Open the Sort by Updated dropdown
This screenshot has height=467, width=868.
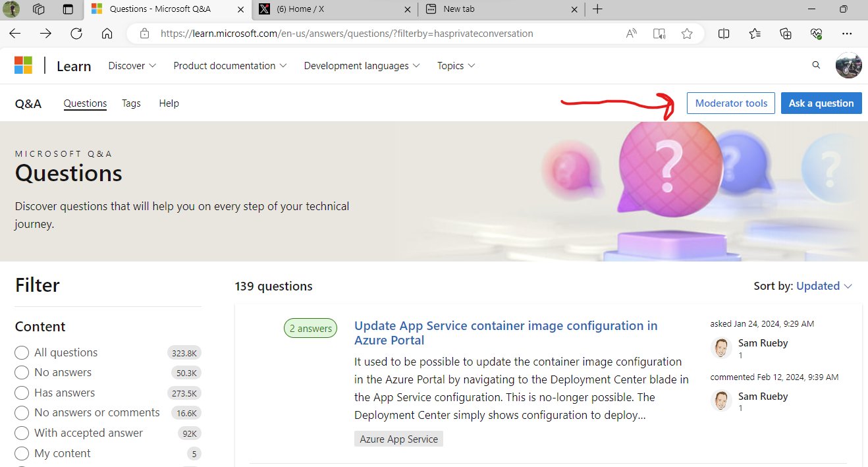tap(824, 286)
